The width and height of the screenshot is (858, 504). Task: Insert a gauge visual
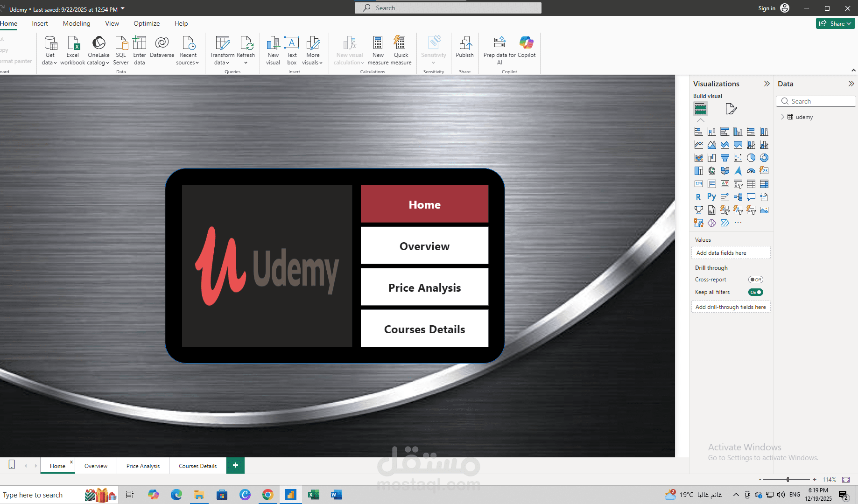[x=751, y=171]
